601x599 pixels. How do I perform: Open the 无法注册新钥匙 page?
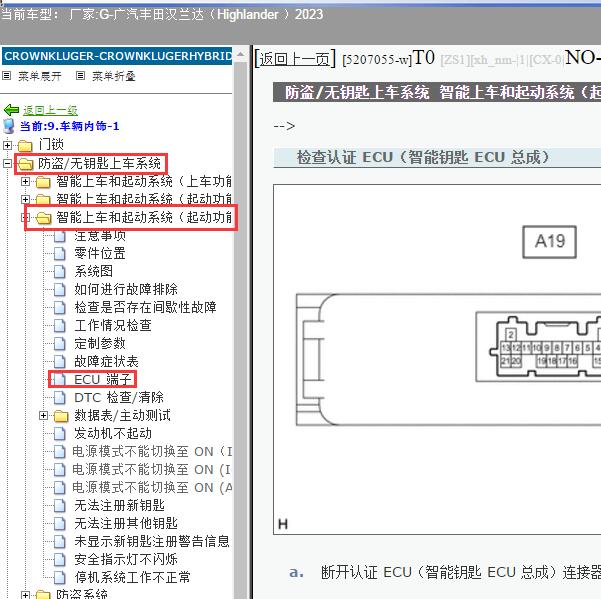tap(119, 505)
